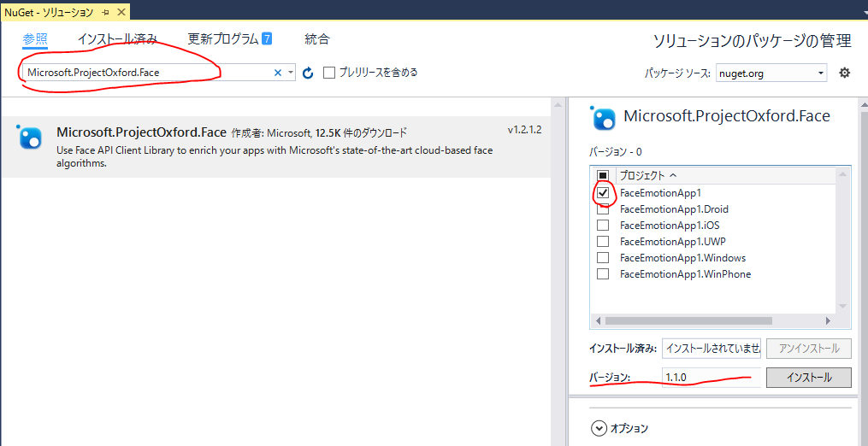Uncheck the FaceEmotionApp1 project checkbox
This screenshot has height=446, width=868.
point(603,192)
